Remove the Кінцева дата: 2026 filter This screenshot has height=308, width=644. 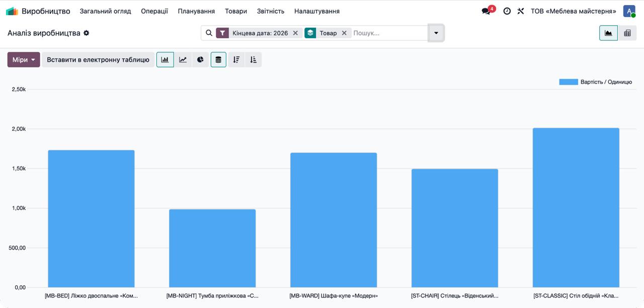point(295,33)
